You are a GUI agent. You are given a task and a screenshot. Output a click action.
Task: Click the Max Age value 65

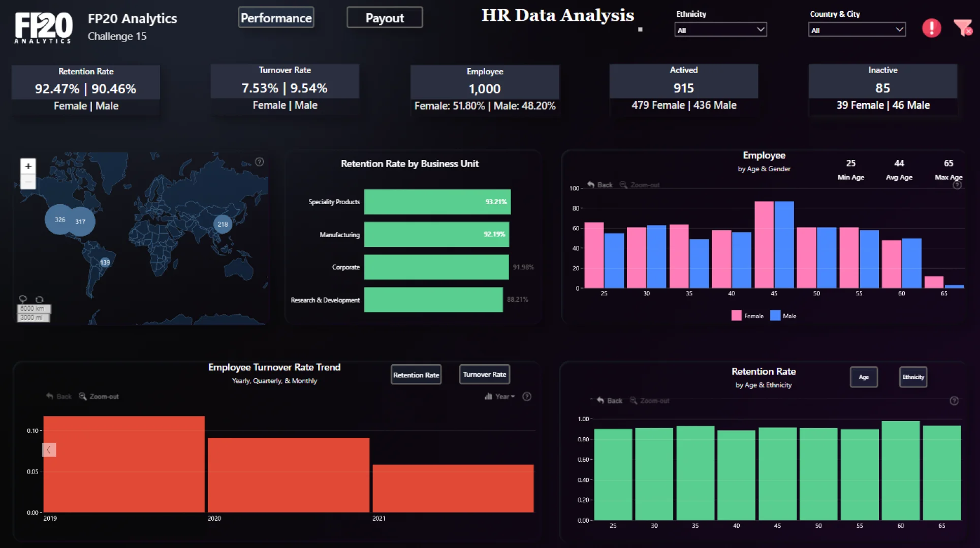pos(948,163)
